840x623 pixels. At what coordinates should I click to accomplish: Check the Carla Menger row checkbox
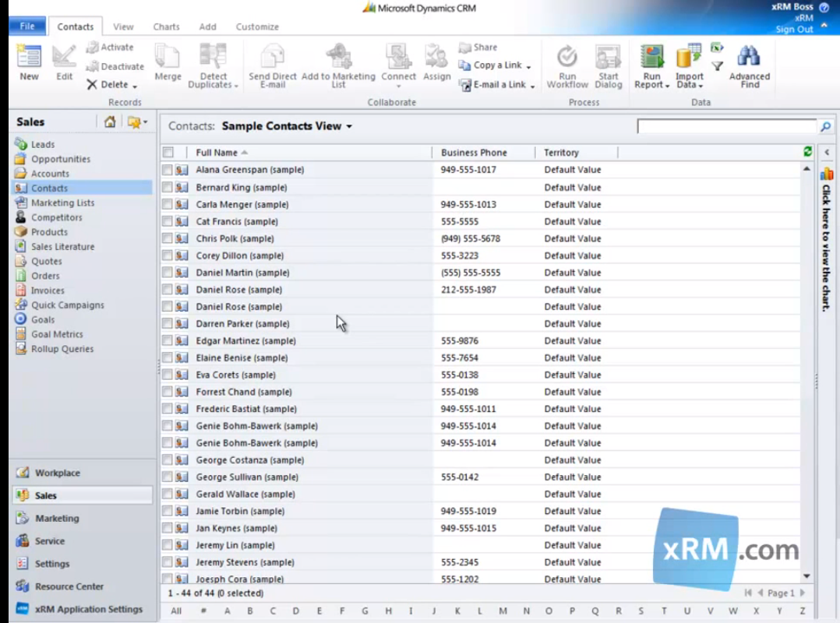coord(168,205)
